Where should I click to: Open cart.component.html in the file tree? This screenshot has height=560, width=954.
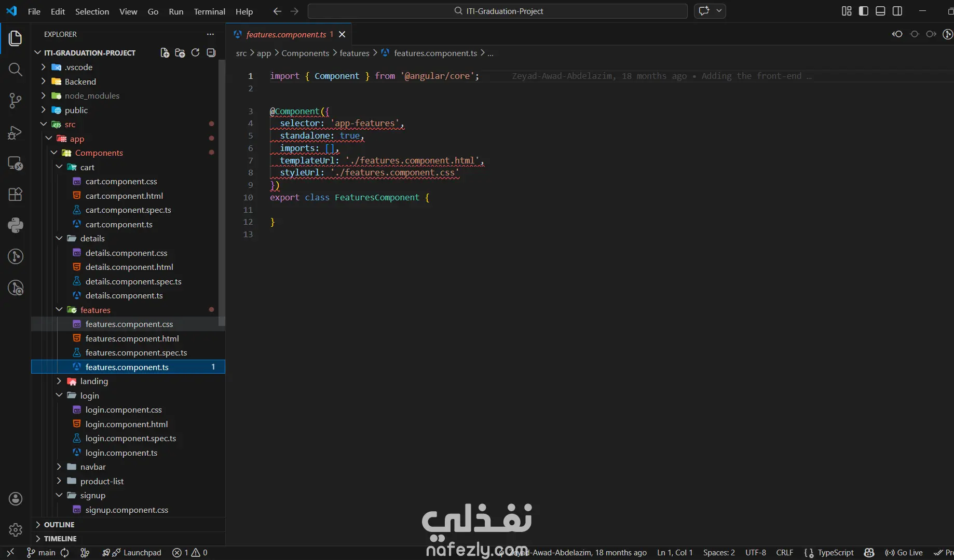[124, 196]
